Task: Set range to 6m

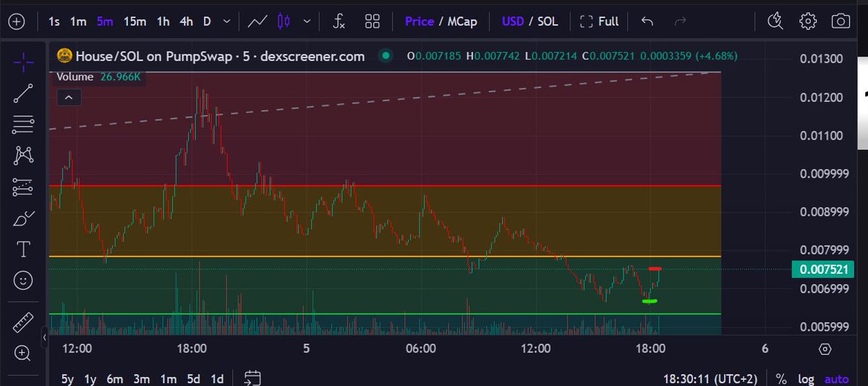Action: tap(115, 378)
